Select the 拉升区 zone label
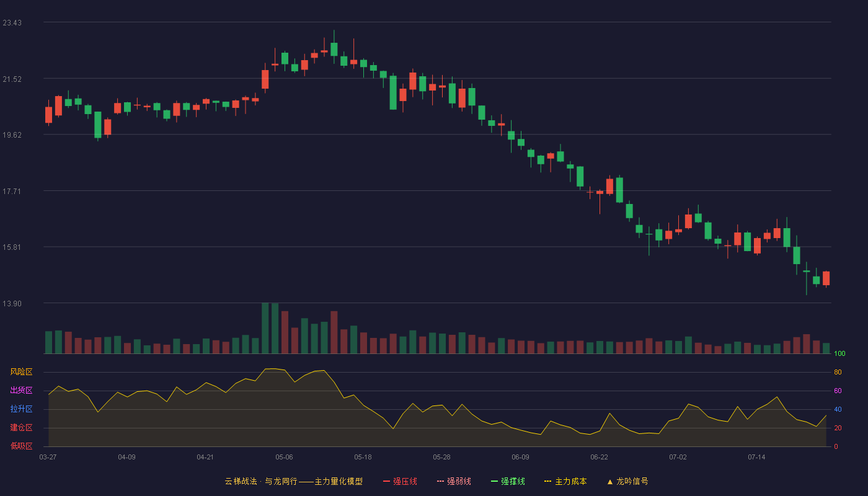 (x=21, y=409)
